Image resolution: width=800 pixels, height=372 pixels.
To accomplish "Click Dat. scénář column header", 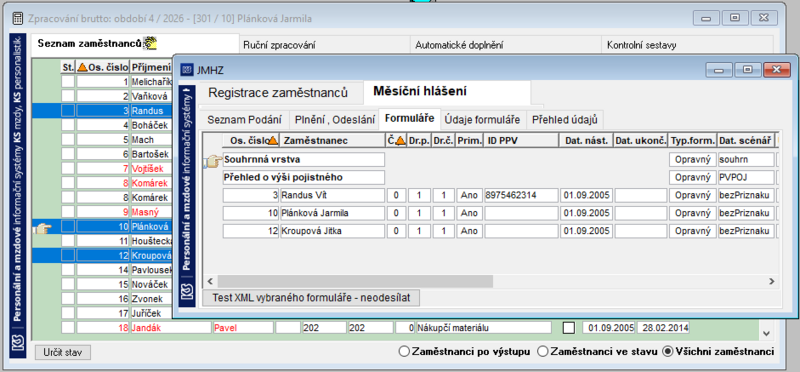I will tap(746, 140).
